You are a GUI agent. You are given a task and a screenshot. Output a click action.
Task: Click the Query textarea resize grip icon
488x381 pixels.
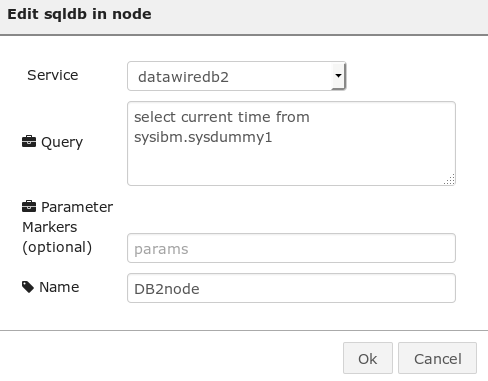[450, 180]
